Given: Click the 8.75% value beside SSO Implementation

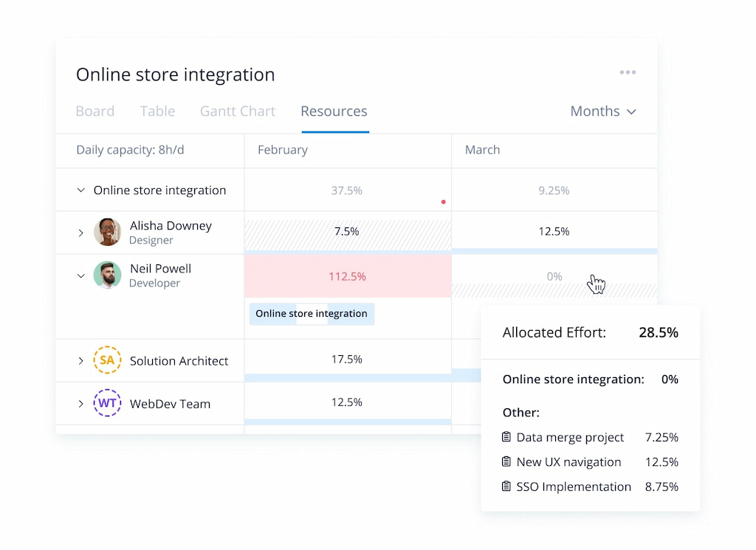Looking at the screenshot, I should [661, 487].
